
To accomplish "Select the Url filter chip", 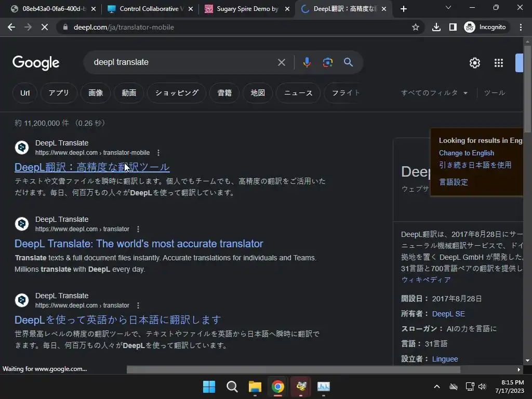I will pyautogui.click(x=25, y=93).
